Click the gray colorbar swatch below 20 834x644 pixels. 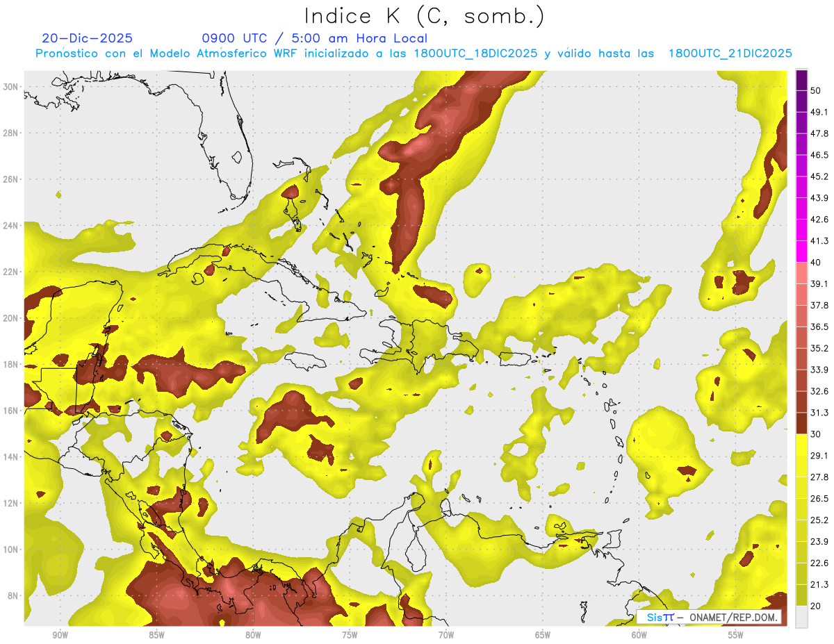(802, 616)
